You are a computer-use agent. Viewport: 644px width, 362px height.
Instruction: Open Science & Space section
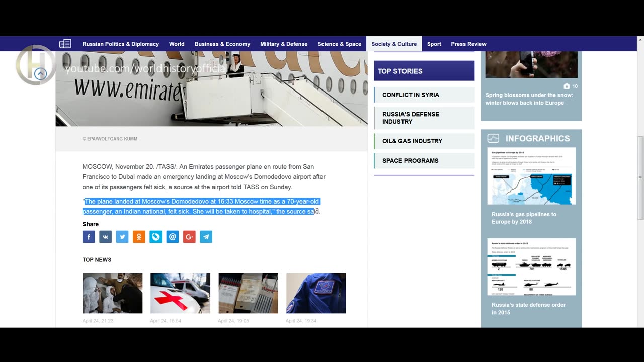340,44
